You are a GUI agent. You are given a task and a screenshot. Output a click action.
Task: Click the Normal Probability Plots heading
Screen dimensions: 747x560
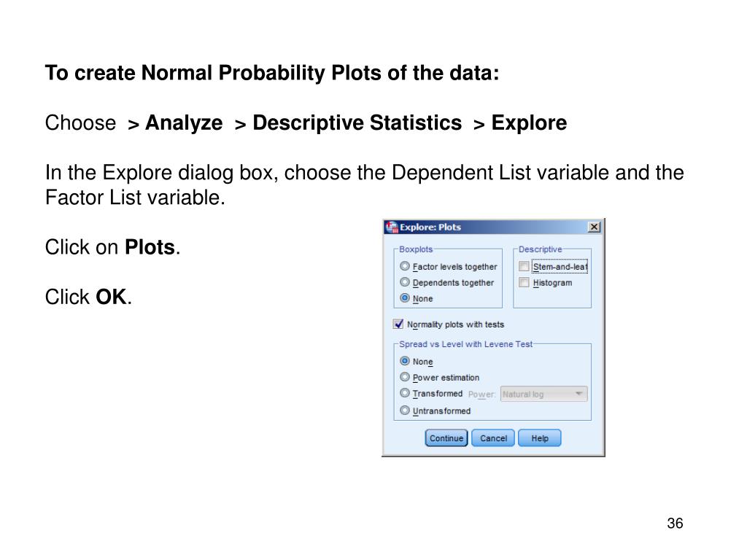coord(272,74)
